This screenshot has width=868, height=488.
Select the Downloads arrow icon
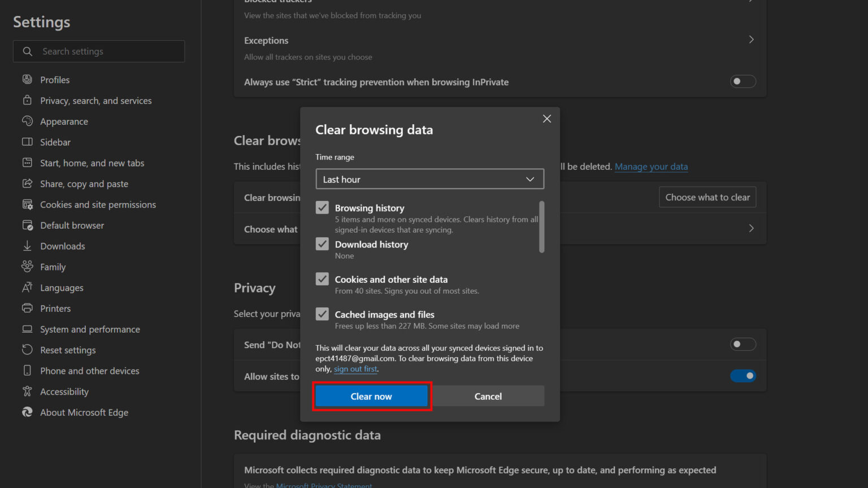(27, 246)
